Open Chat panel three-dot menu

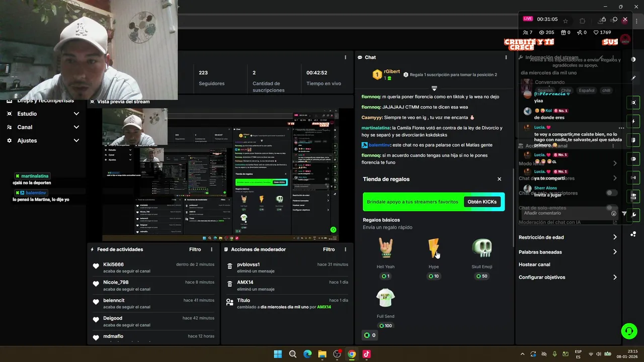point(506,57)
